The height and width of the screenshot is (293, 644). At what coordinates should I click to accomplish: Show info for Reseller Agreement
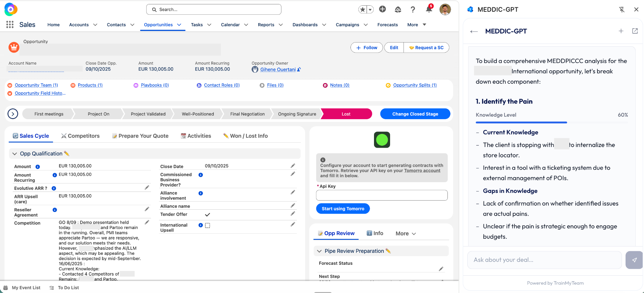coord(55,210)
